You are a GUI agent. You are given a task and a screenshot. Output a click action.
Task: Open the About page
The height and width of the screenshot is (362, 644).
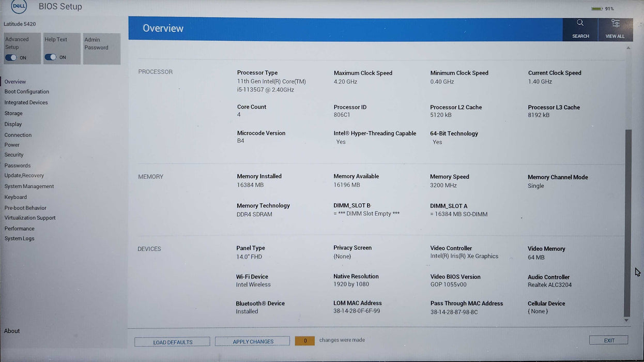click(12, 331)
